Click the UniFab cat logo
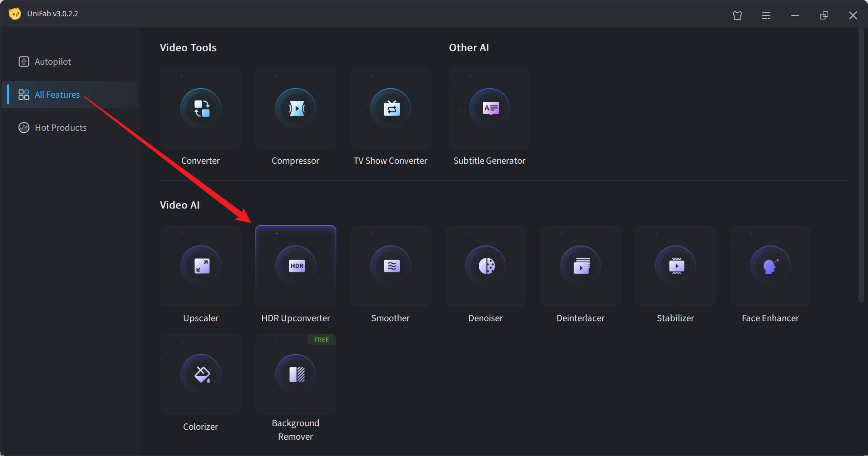Screen dimensions: 868x456 pos(15,14)
